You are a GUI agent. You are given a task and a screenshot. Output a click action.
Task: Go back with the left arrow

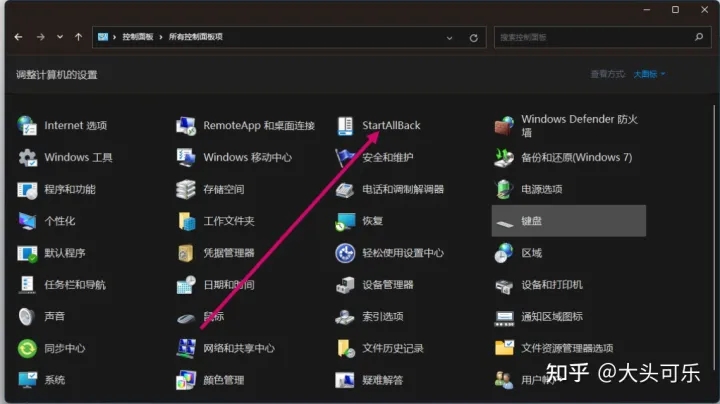(x=18, y=37)
